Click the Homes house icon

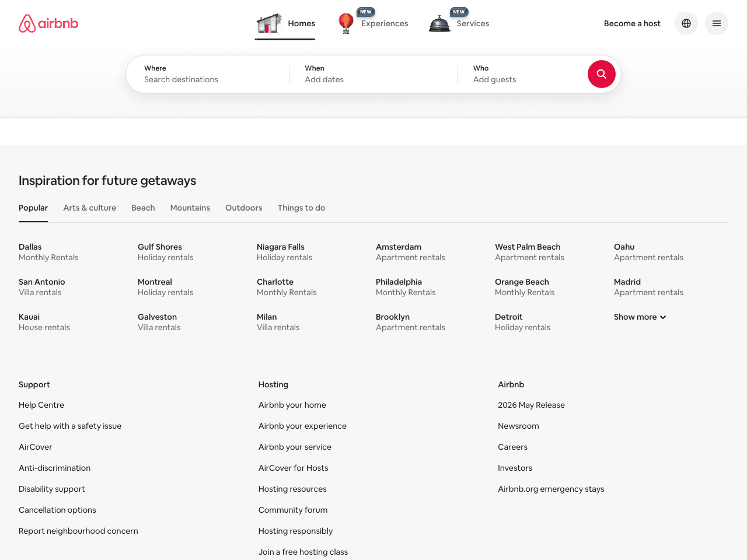pyautogui.click(x=269, y=23)
